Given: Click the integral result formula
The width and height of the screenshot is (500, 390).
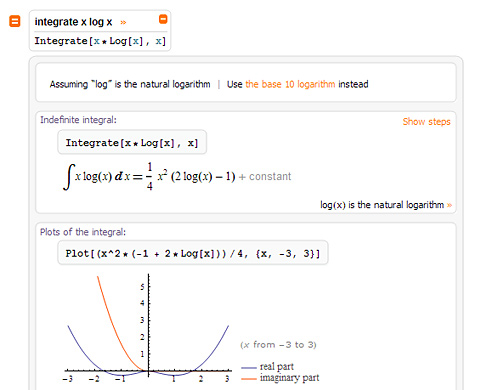Looking at the screenshot, I should pos(149,177).
